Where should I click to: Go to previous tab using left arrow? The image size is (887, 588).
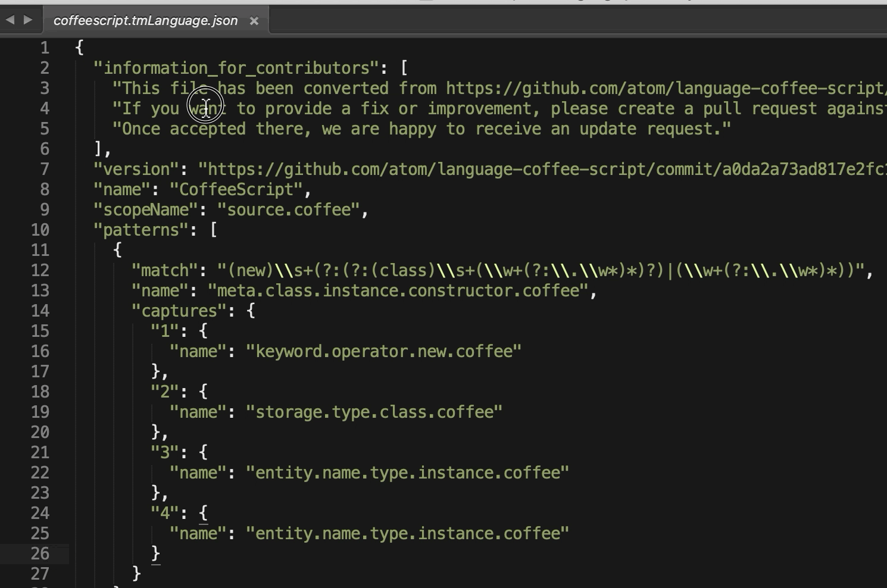10,20
